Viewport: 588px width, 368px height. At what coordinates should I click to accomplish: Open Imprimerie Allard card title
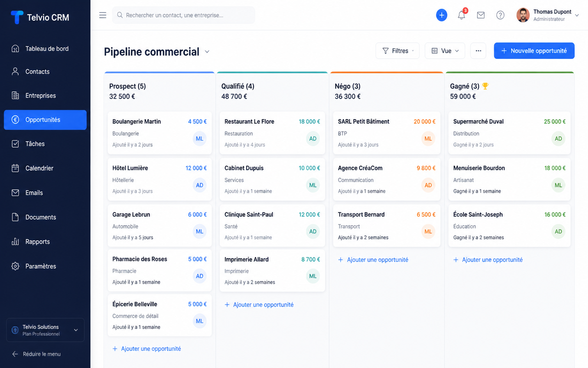pyautogui.click(x=246, y=259)
